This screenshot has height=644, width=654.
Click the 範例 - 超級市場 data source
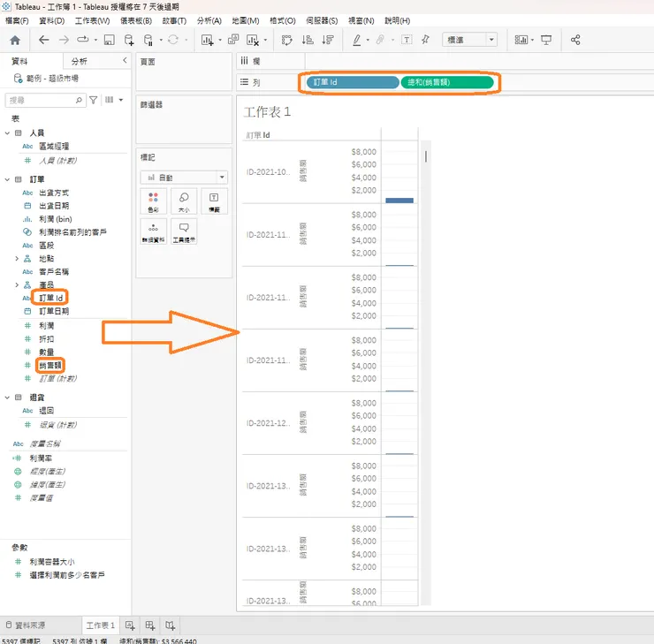(52, 79)
